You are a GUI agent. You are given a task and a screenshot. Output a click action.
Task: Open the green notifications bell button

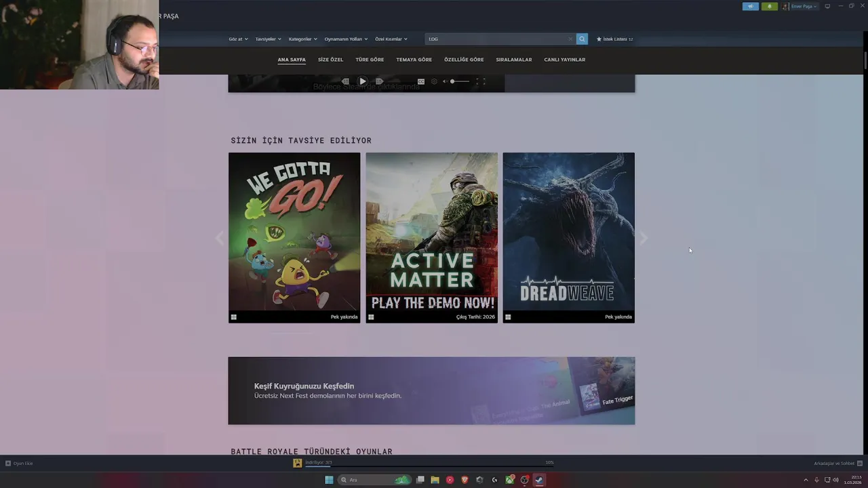(x=770, y=6)
